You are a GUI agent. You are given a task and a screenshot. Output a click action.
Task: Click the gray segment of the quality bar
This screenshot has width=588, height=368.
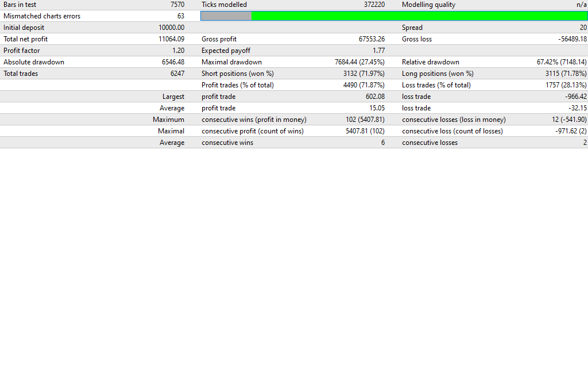pos(226,16)
